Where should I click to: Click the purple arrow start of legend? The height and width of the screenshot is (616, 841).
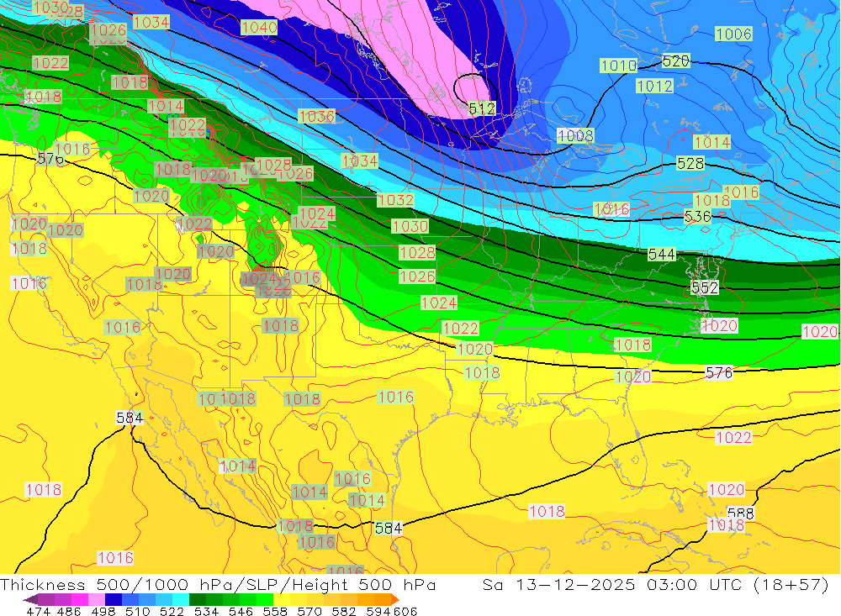pos(30,599)
